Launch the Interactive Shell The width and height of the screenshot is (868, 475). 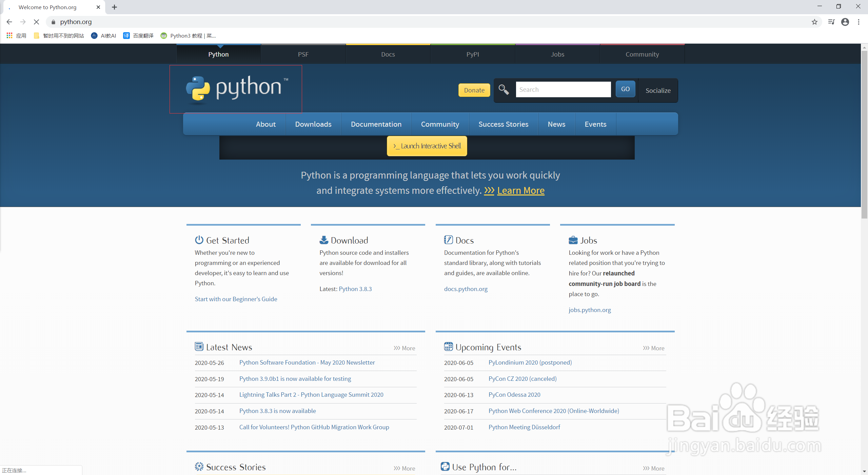click(427, 146)
